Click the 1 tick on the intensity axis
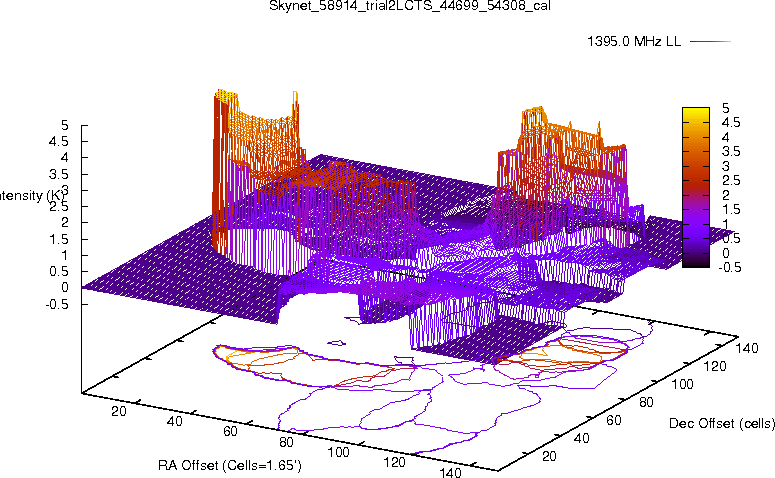Viewport: 775px width, 478px height. pyautogui.click(x=65, y=255)
